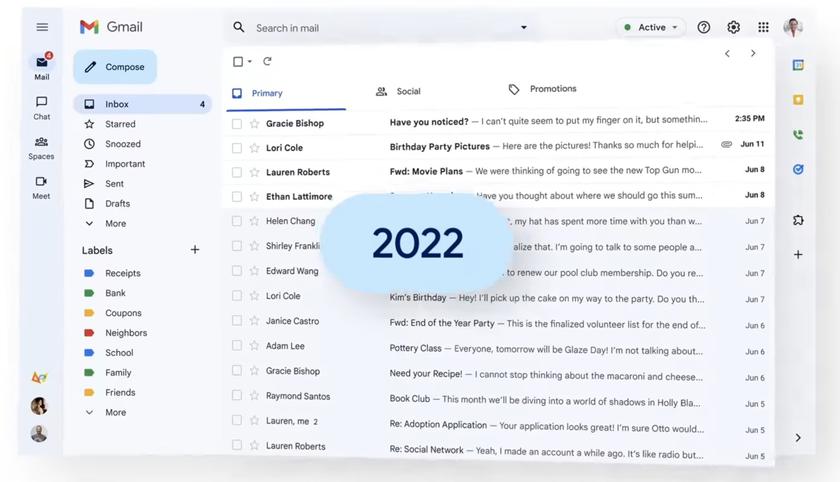Refresh the inbox message list

point(267,62)
